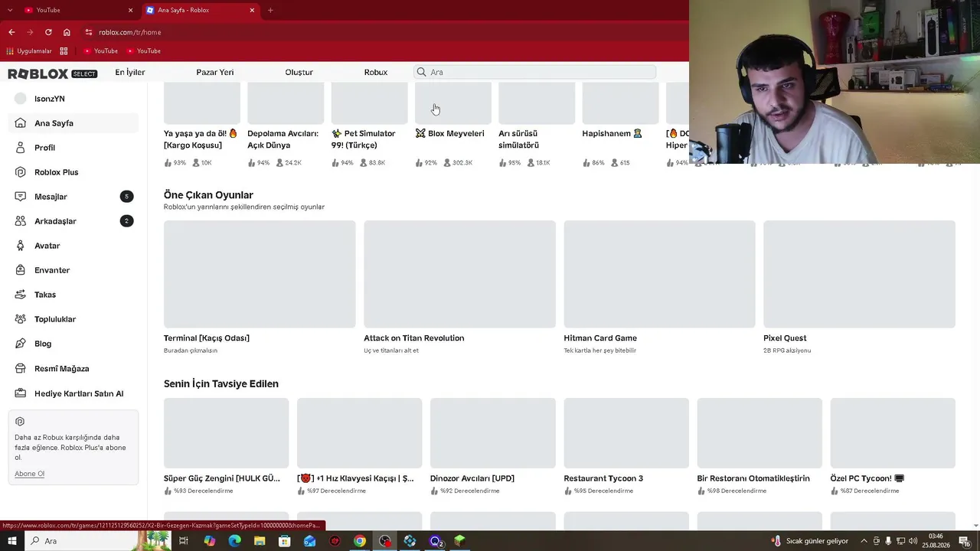Open the Oluştur menu
Viewport: 980px width, 551px height.
click(299, 72)
